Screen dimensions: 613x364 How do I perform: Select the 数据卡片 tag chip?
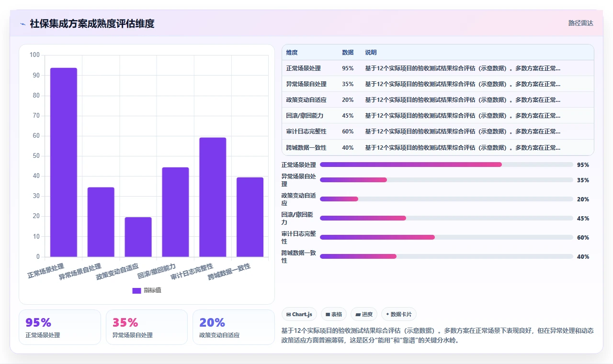pos(399,314)
